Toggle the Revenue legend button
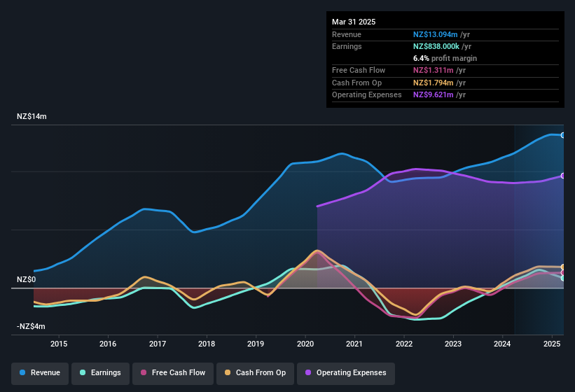Screen dimensions: 575x392 point(40,373)
